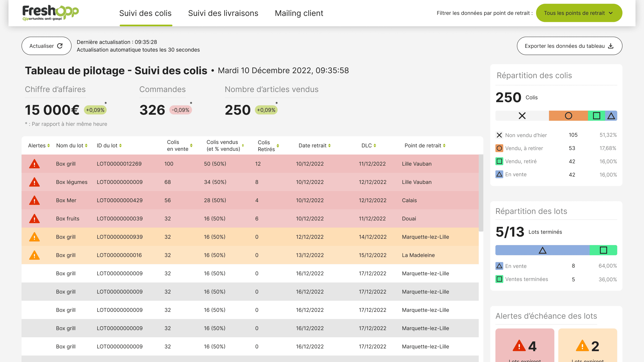
Task: Click orange warning icon for La Madeleine row
Action: 35,255
